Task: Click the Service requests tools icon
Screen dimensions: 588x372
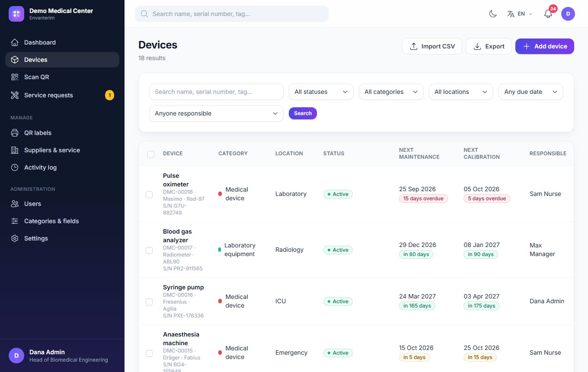Action: (15, 95)
